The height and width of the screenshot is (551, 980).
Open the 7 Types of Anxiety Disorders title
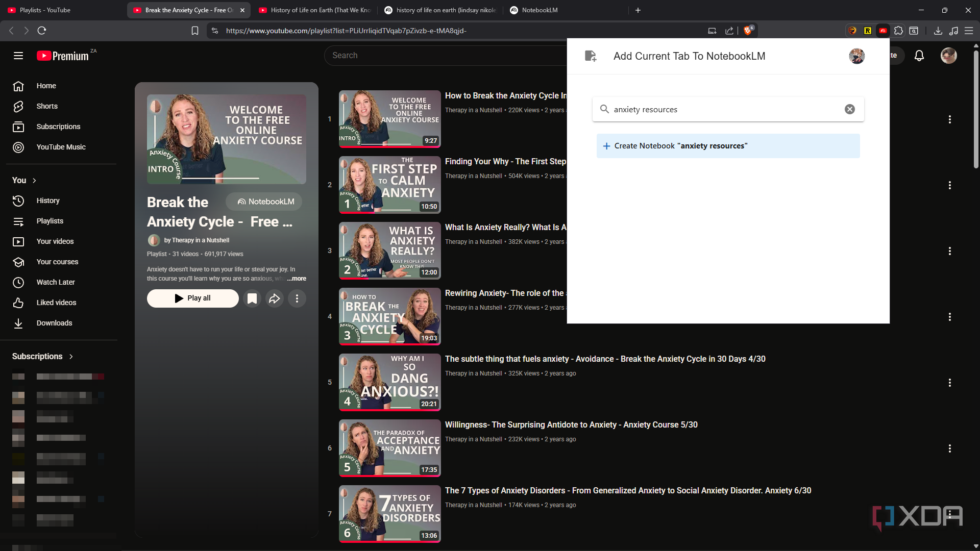tap(628, 491)
